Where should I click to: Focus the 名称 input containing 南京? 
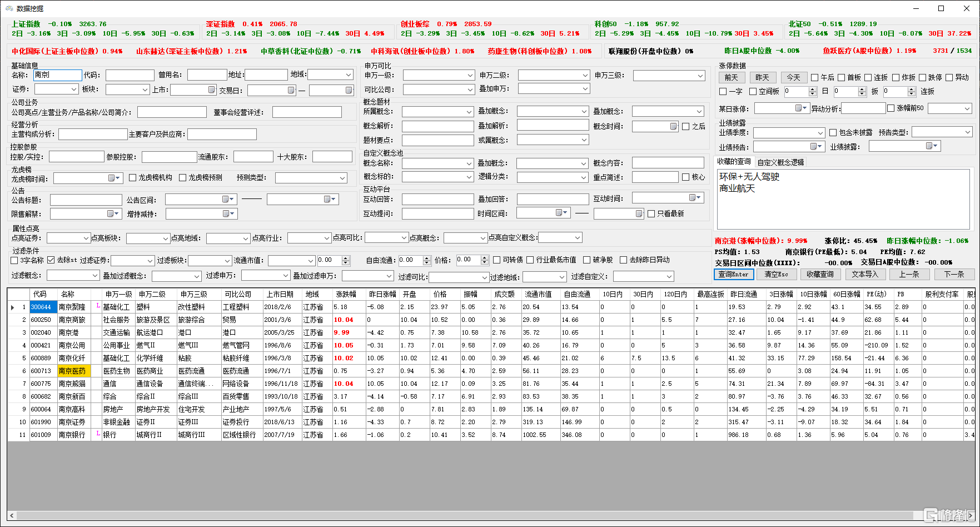(57, 75)
